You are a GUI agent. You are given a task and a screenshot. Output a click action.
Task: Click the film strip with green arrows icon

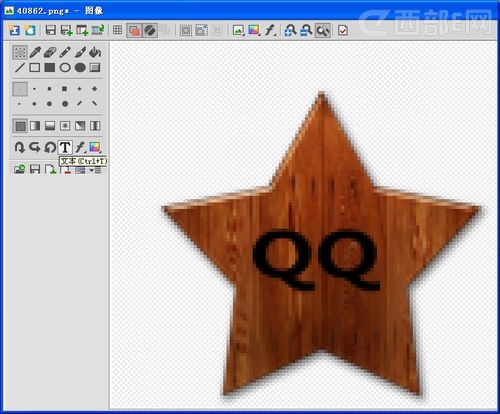[98, 30]
